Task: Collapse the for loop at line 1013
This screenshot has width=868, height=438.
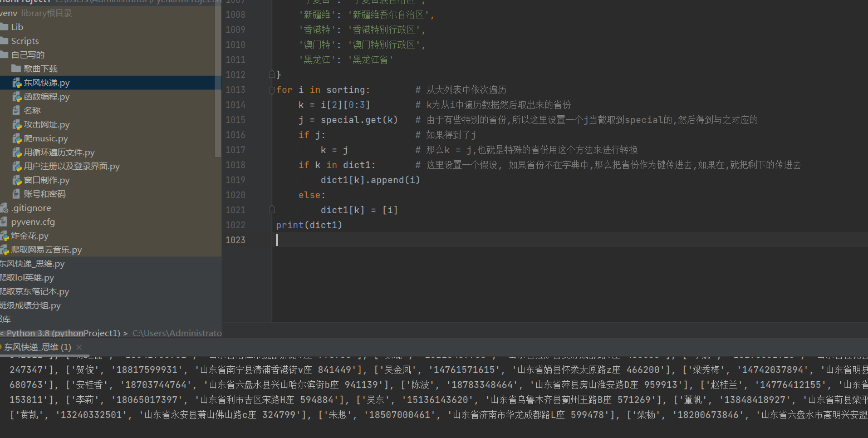Action: pyautogui.click(x=272, y=90)
